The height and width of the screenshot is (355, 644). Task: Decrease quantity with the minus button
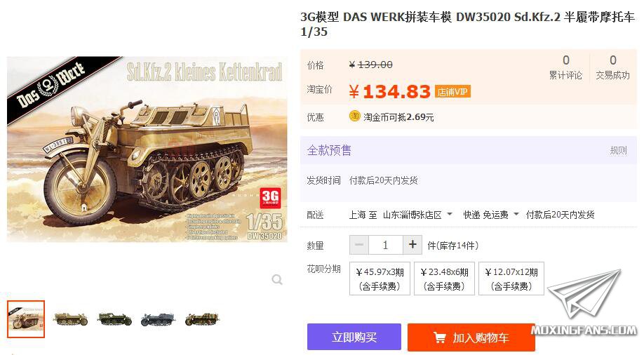(x=359, y=246)
